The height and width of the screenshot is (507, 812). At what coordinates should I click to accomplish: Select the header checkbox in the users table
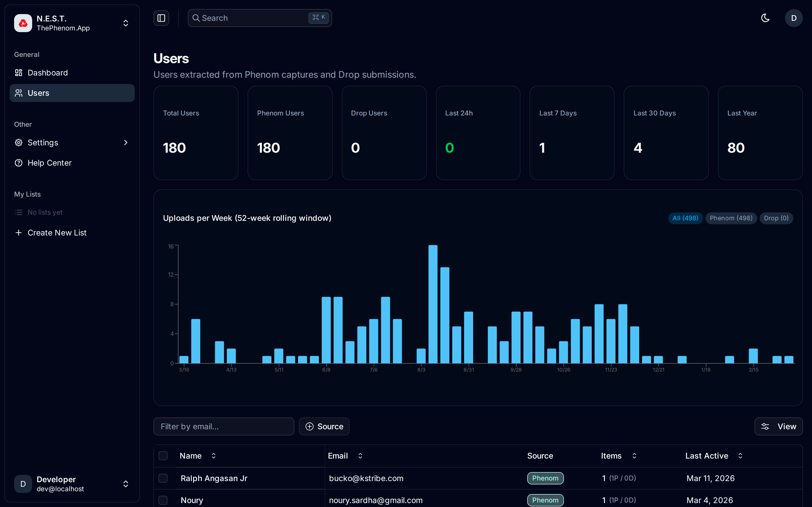point(164,455)
